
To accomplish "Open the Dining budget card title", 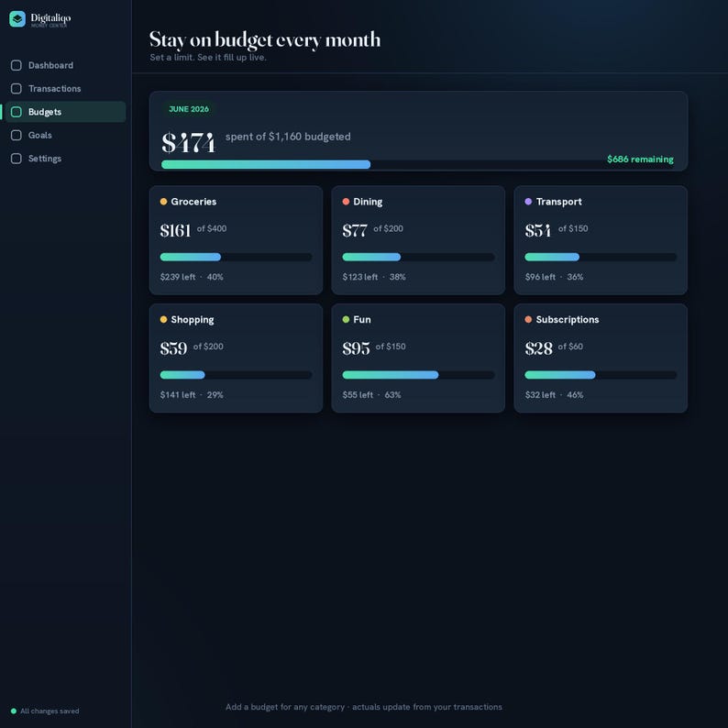I will pyautogui.click(x=368, y=202).
